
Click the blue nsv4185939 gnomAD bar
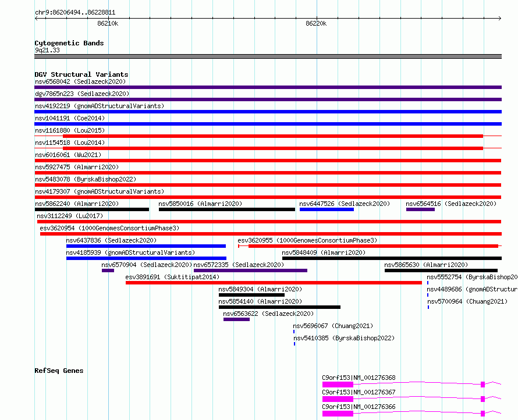click(146, 258)
